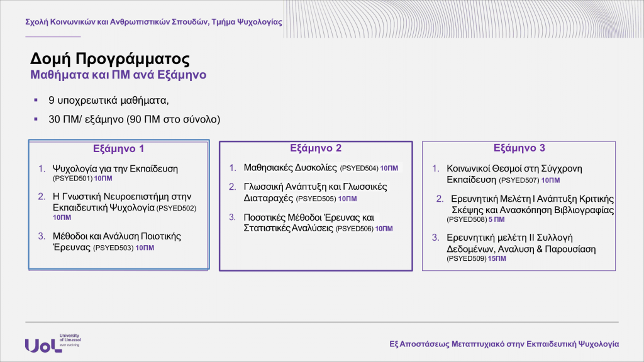The height and width of the screenshot is (362, 644).
Task: Select the 'Δομή Προγράμματος' slide title
Action: click(110, 59)
